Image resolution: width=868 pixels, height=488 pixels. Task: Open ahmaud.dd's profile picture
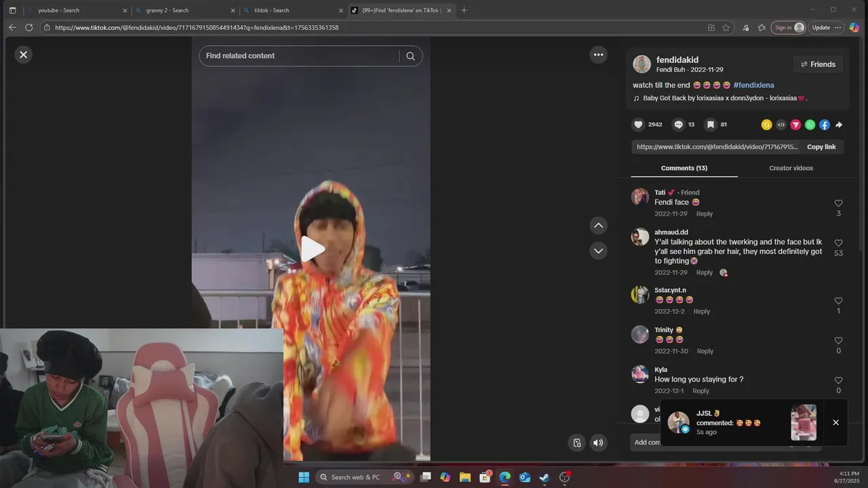click(x=640, y=237)
